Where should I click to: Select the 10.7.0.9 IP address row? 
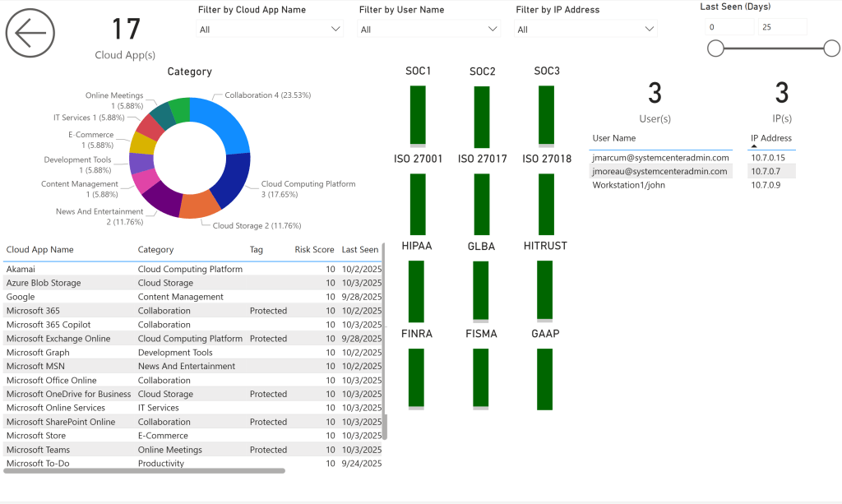click(766, 185)
